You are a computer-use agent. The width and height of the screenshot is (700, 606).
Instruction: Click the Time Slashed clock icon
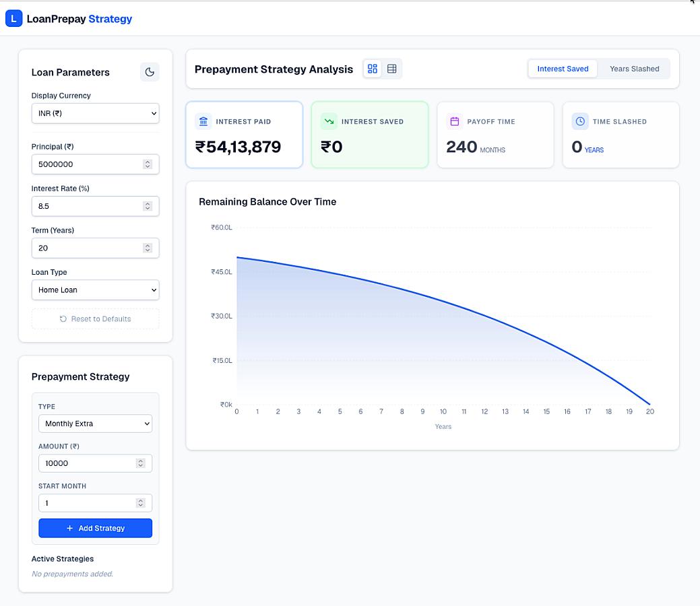580,121
